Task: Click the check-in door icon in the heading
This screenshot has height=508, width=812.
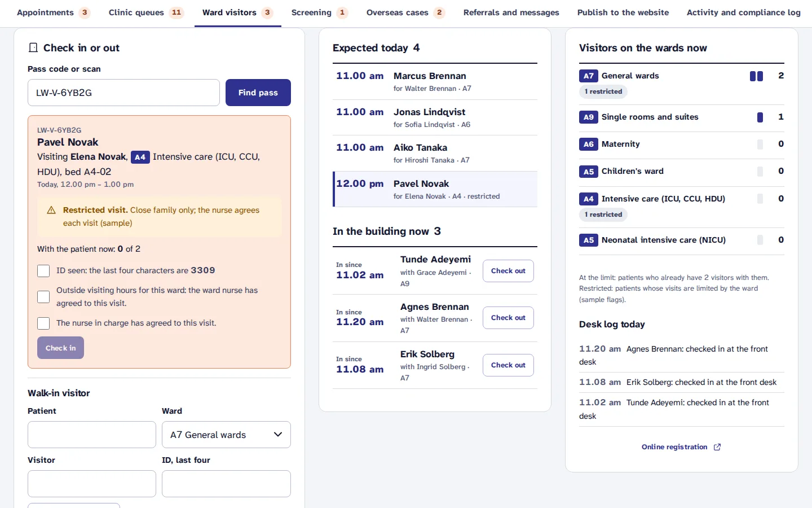Action: tap(33, 48)
